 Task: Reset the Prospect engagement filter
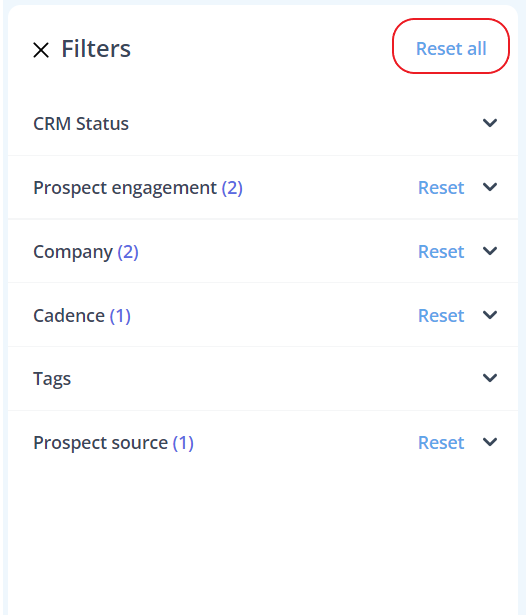441,187
